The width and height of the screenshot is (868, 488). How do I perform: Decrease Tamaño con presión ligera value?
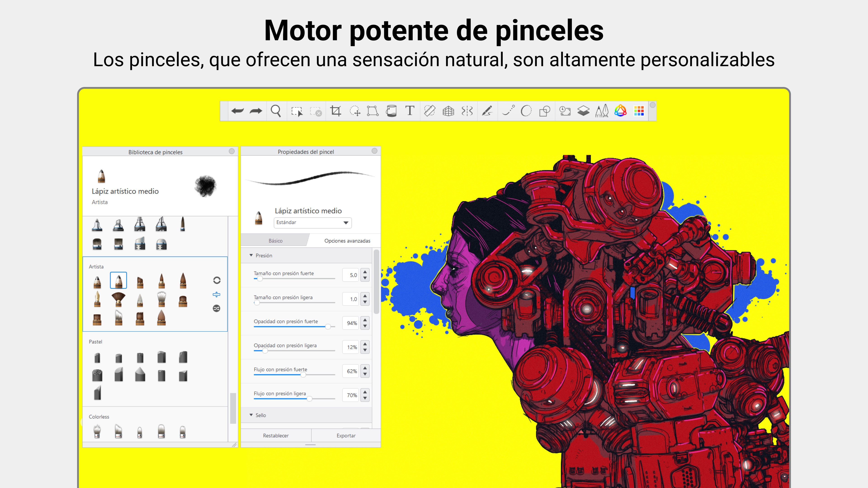365,302
